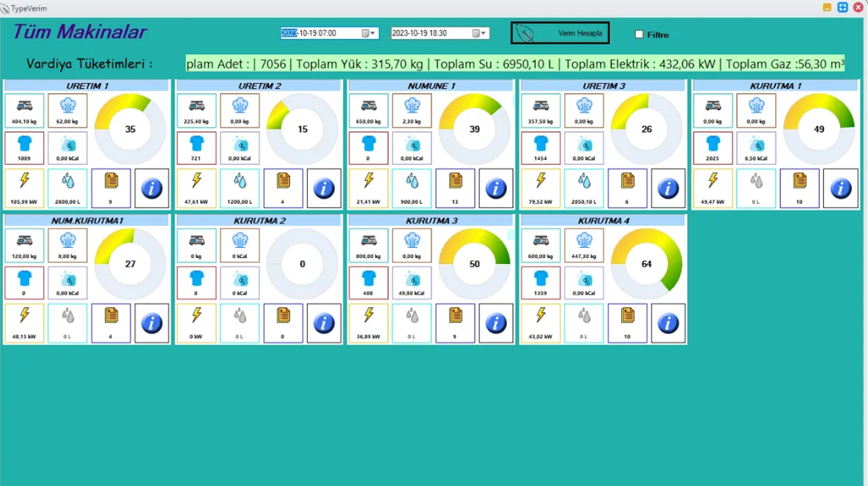The width and height of the screenshot is (868, 486).
Task: Enable the Filtre checkbox
Action: click(x=639, y=34)
